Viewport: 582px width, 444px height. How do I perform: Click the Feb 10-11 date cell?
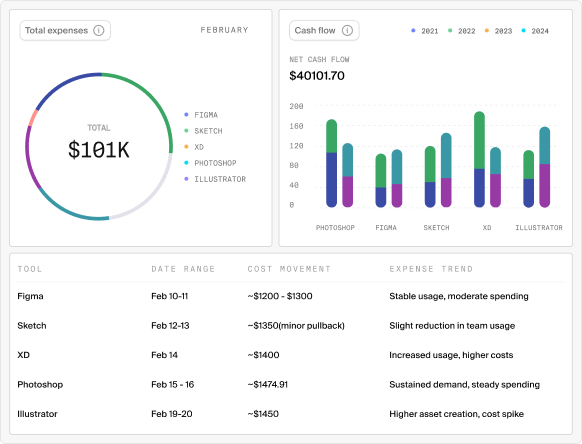170,296
